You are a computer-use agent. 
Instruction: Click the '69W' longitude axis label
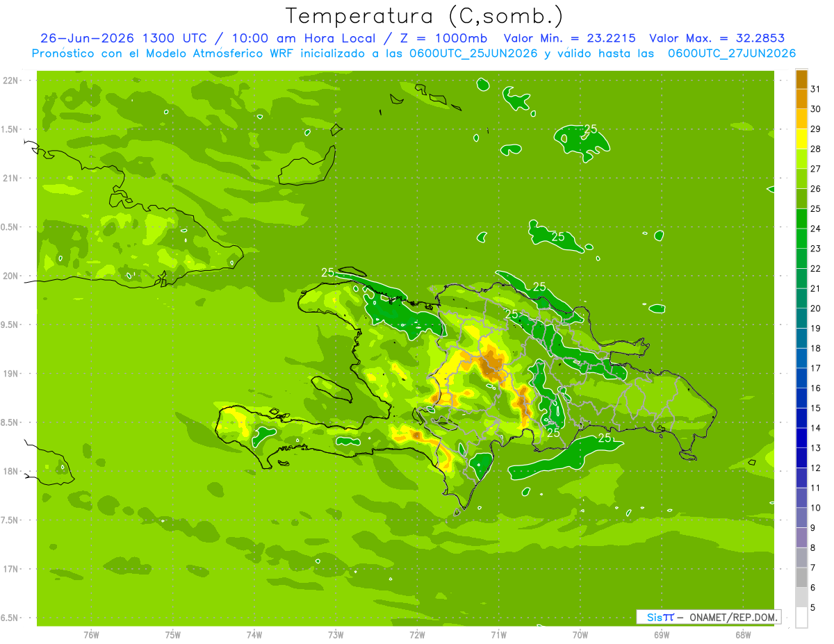click(x=662, y=635)
